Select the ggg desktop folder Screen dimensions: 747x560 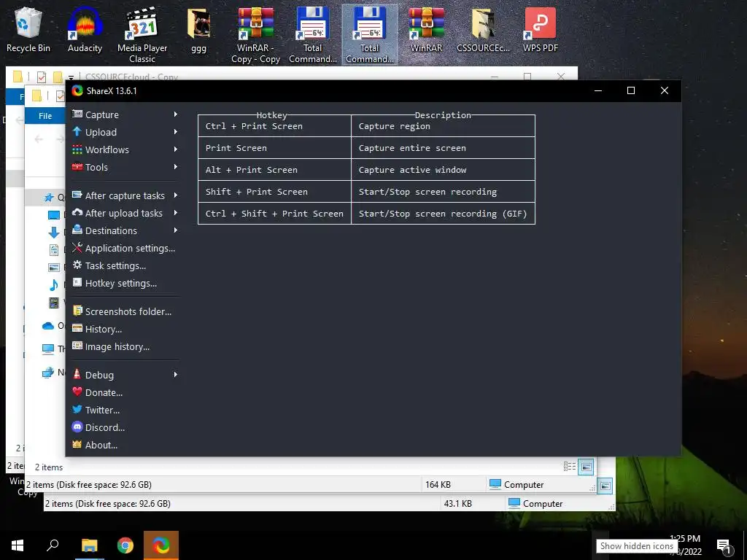(x=198, y=31)
